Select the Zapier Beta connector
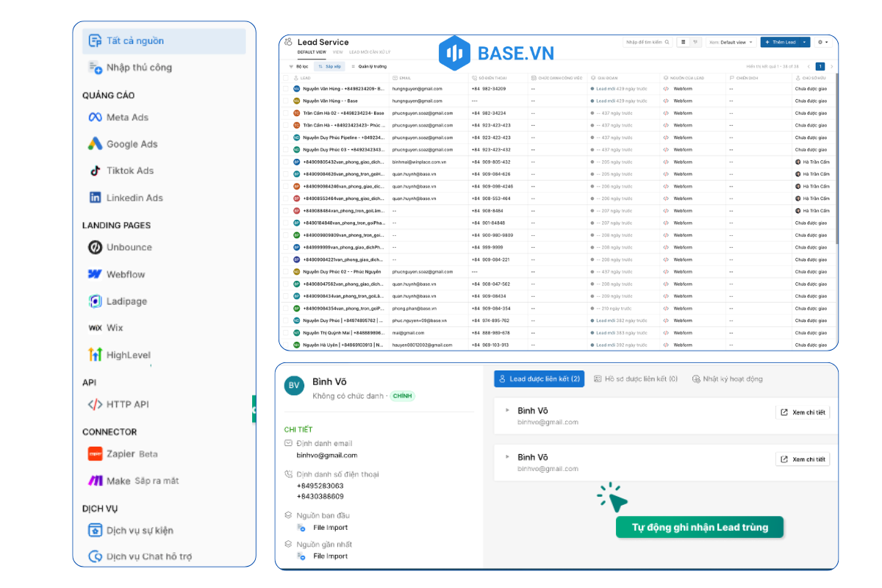The width and height of the screenshot is (882, 588). point(123,454)
